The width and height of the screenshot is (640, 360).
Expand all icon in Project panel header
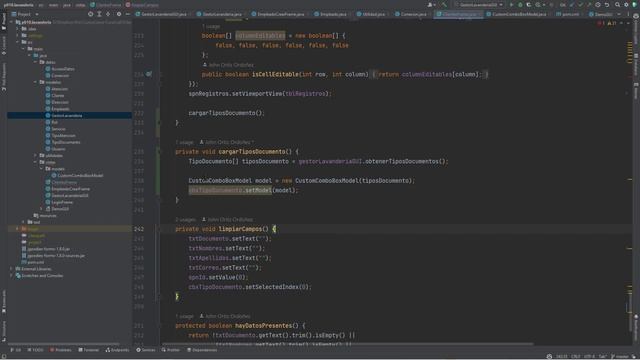coord(99,14)
